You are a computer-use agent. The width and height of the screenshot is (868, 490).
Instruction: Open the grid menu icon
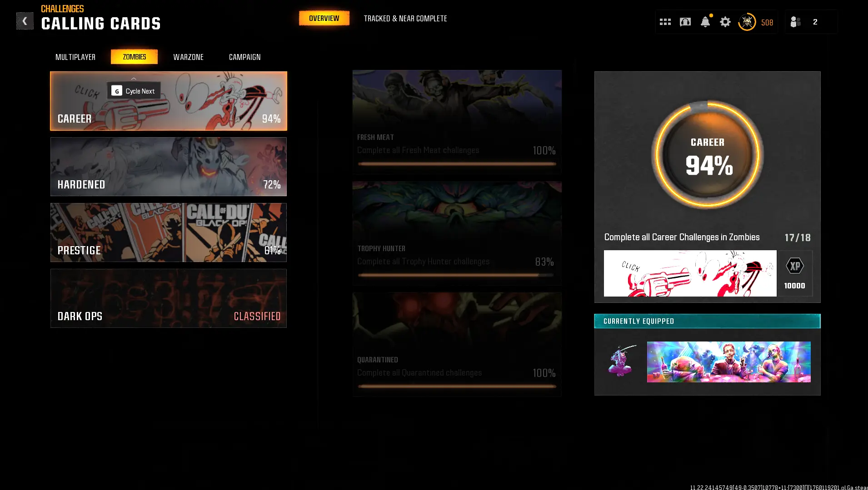[665, 22]
